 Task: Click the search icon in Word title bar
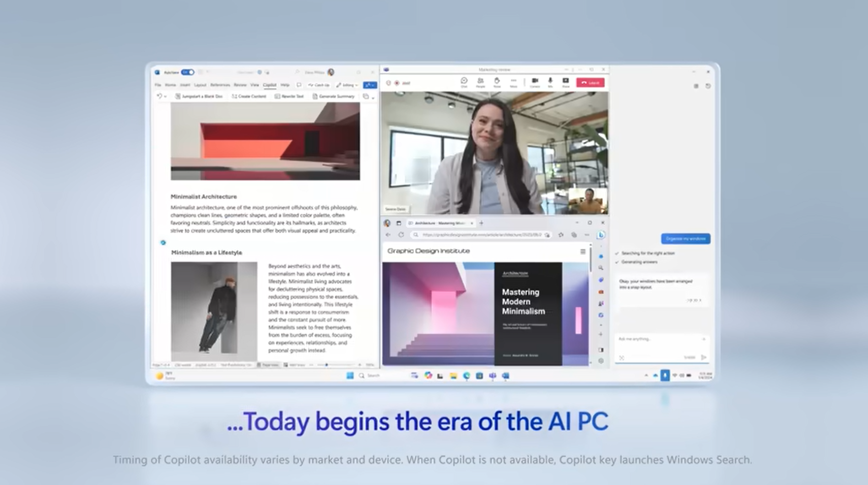click(297, 72)
